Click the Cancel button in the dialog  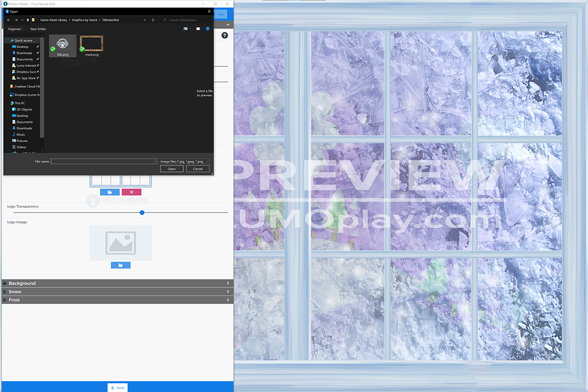[197, 169]
